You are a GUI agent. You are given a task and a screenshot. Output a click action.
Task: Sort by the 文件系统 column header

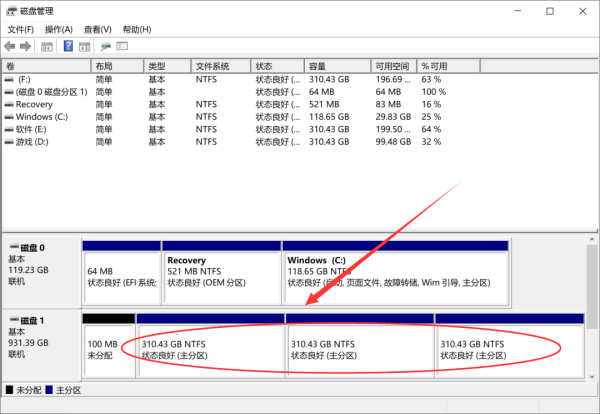tap(213, 65)
